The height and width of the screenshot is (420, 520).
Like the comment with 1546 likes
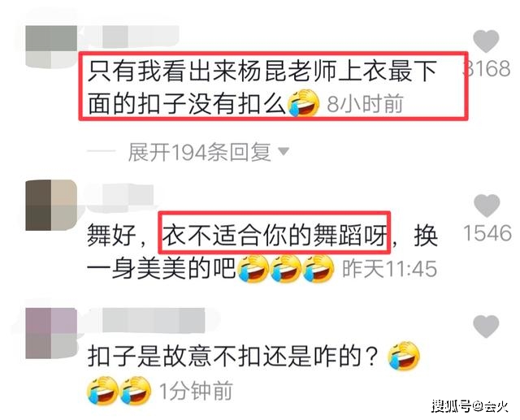[x=487, y=206]
